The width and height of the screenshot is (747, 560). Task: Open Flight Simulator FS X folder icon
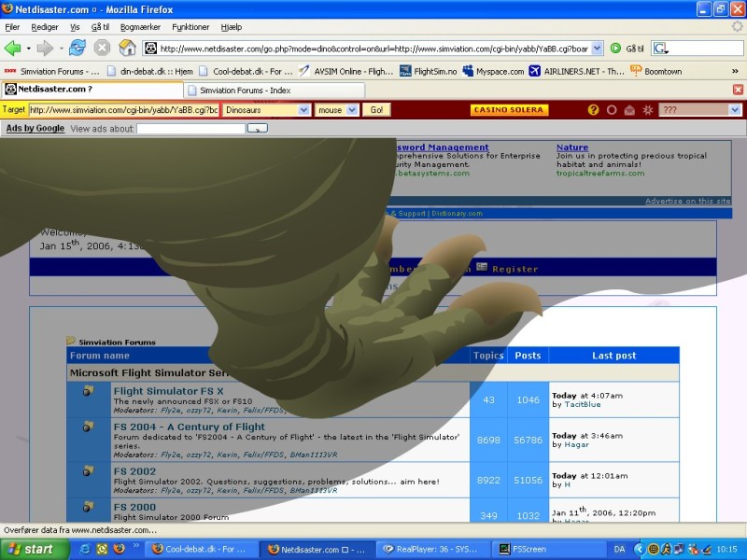[x=88, y=390]
